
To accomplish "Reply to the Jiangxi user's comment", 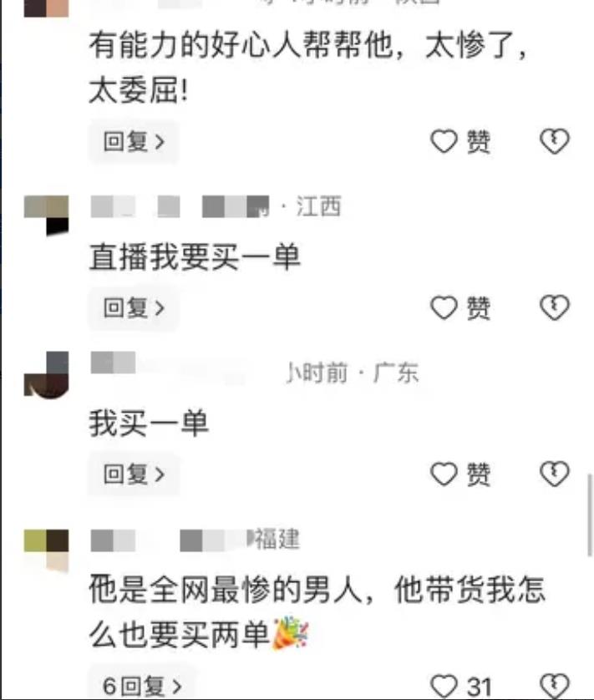I will [x=134, y=307].
